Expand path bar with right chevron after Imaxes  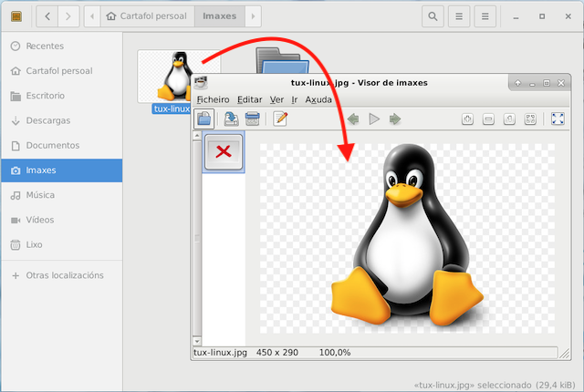253,16
